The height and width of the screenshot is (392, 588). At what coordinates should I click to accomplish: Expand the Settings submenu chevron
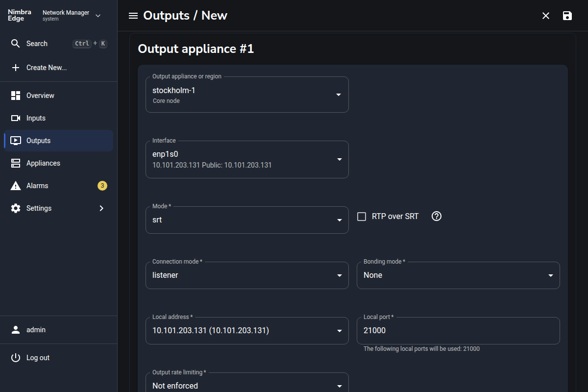coord(101,208)
